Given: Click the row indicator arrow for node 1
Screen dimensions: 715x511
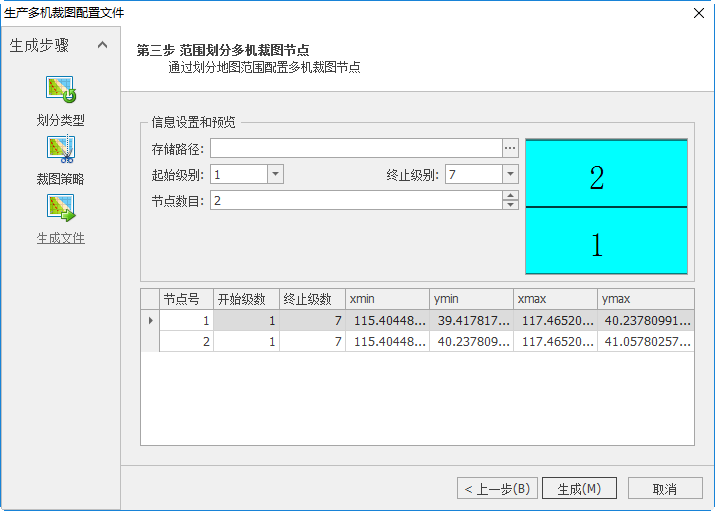Looking at the screenshot, I should click(x=150, y=320).
